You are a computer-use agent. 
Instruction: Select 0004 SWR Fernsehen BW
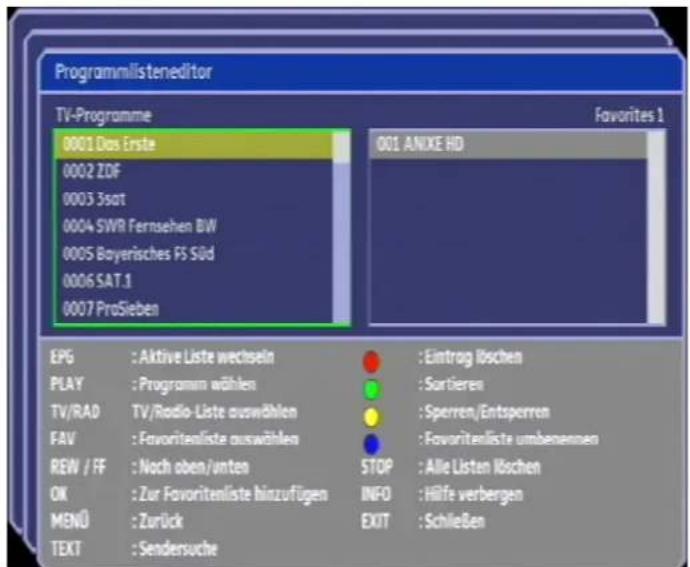coord(194,226)
